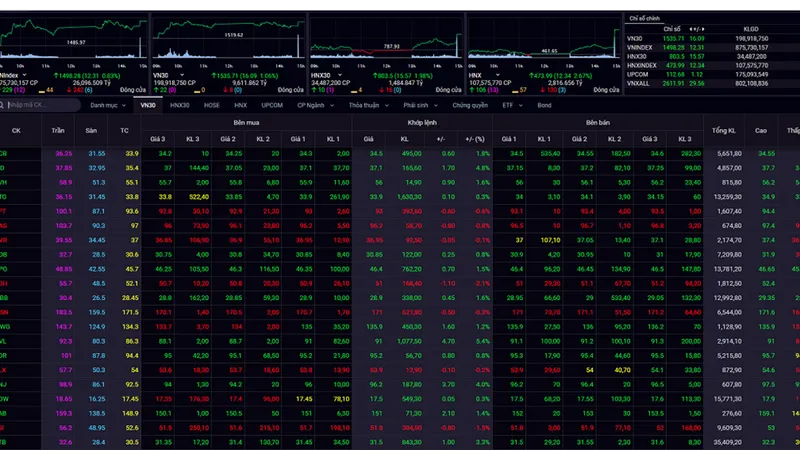Click the Đóng cửa status under VNIndex chart
The height and width of the screenshot is (450, 800).
(133, 90)
